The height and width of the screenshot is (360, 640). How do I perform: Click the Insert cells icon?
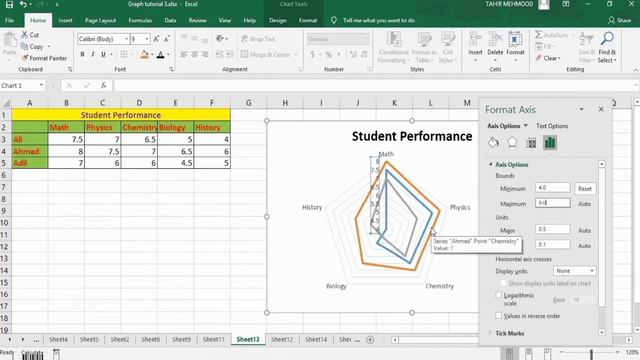pos(475,40)
